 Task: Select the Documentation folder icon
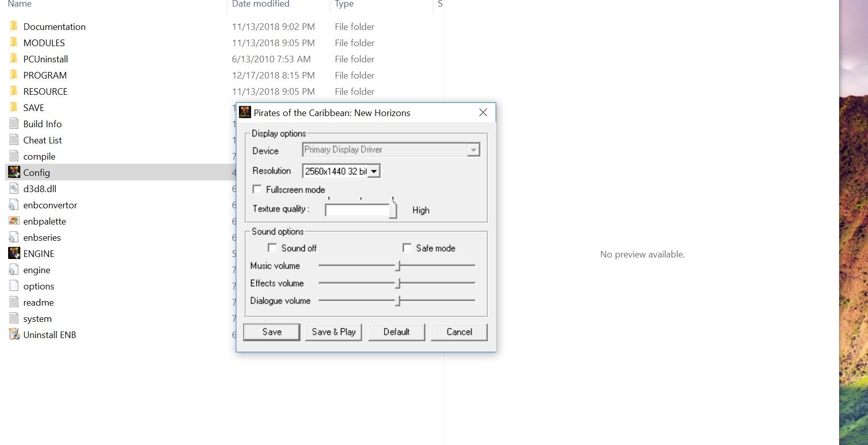click(x=14, y=26)
